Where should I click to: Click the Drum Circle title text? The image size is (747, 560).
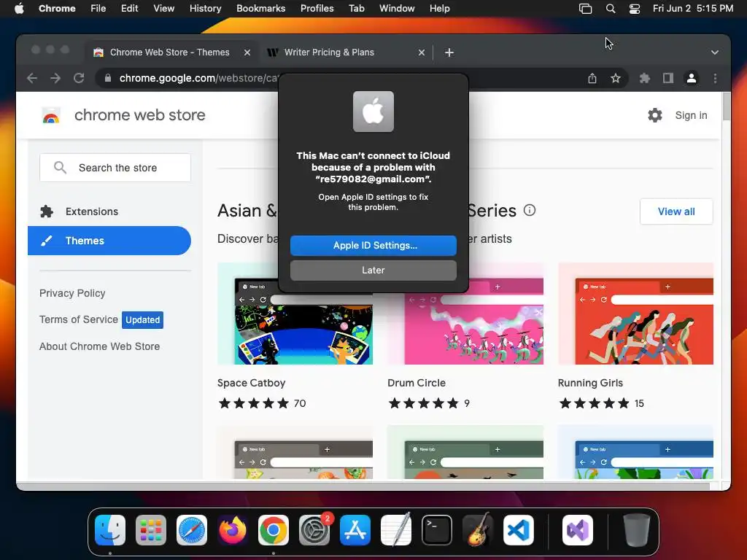point(417,383)
